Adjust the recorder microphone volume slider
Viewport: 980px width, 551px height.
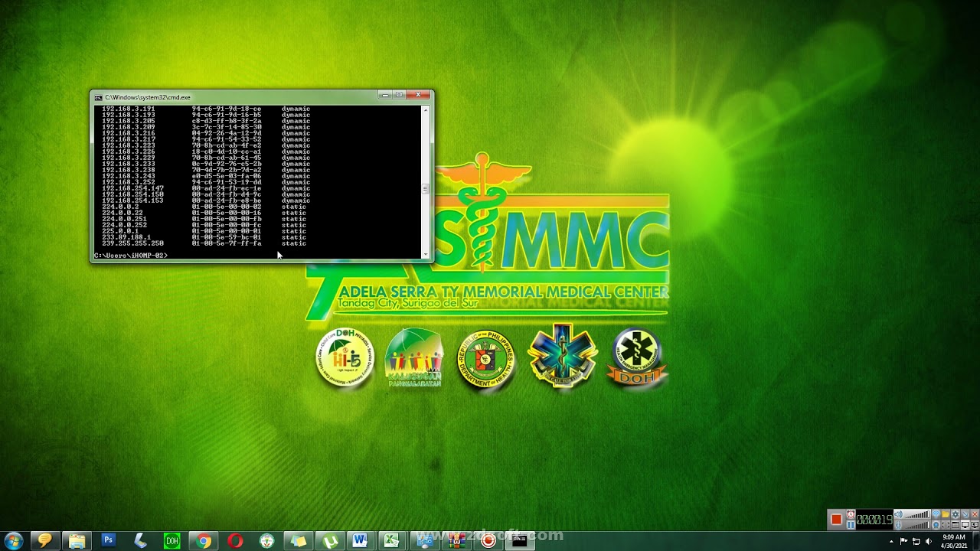tap(918, 525)
